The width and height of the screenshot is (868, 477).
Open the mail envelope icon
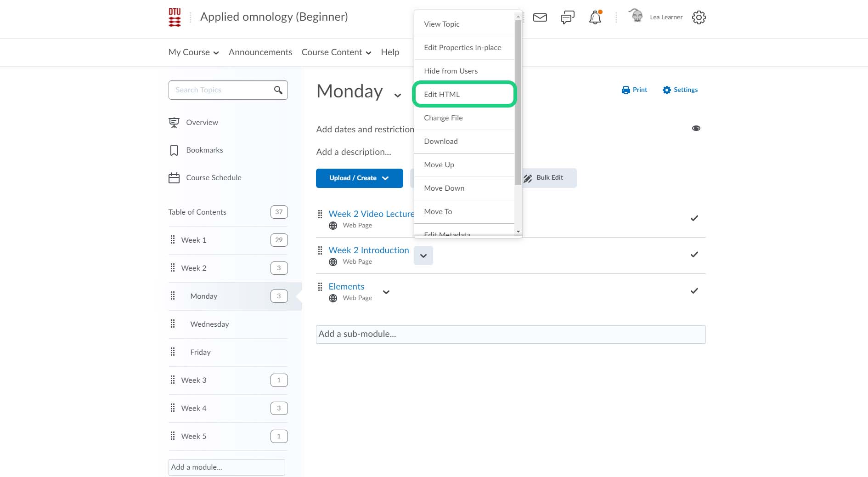tap(540, 17)
